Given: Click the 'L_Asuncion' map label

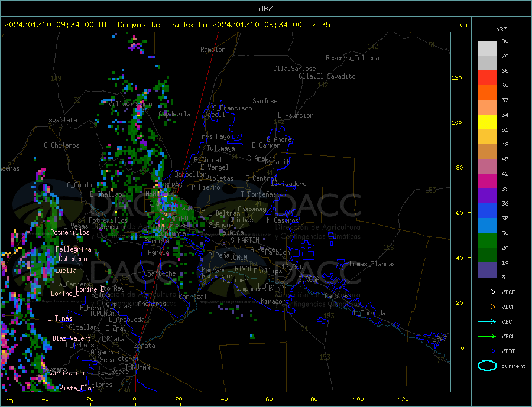Looking at the screenshot, I should (x=296, y=115).
